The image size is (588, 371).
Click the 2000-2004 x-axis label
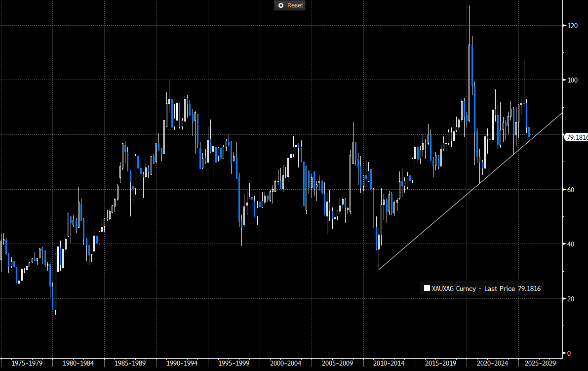click(x=285, y=363)
